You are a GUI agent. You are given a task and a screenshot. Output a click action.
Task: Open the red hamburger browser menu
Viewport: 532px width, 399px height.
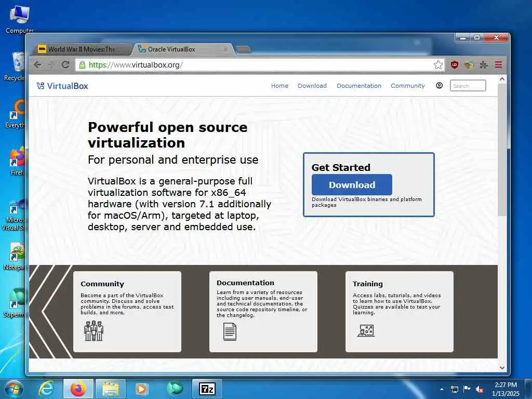pyautogui.click(x=498, y=64)
